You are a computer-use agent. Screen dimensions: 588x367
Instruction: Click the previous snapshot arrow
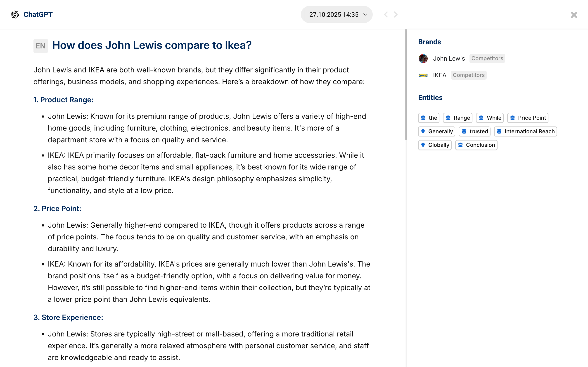pos(386,14)
